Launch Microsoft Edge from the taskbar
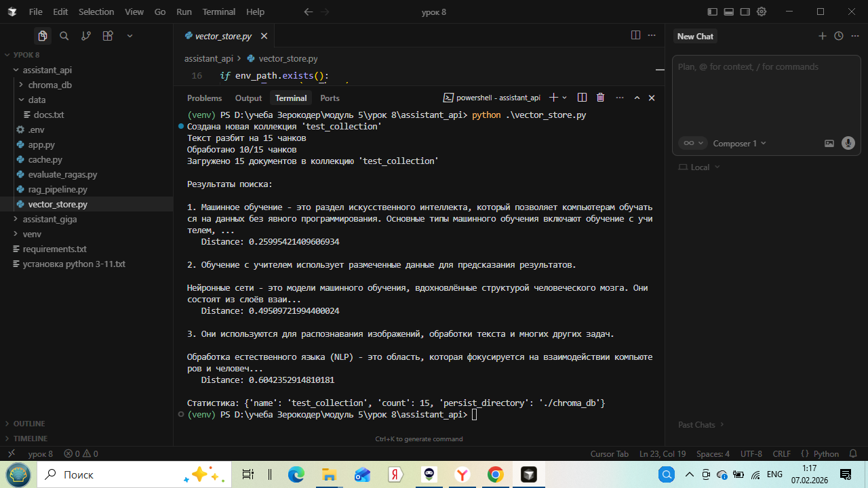This screenshot has height=488, width=868. point(296,474)
